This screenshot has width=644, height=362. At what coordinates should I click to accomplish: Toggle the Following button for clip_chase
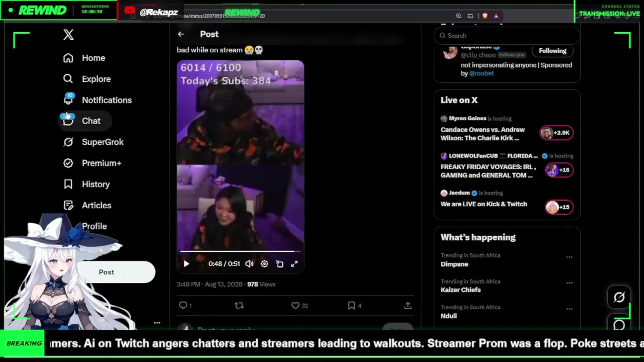point(552,50)
